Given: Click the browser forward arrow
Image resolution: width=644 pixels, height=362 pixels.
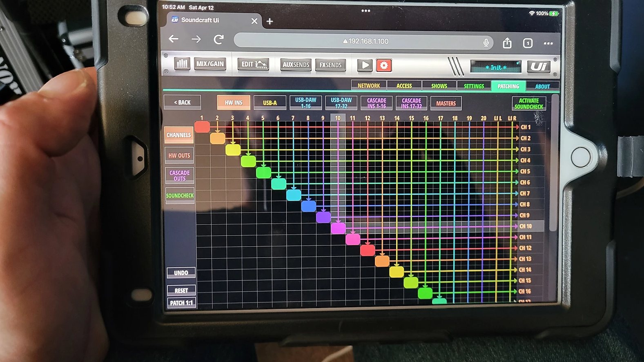Looking at the screenshot, I should [x=196, y=39].
